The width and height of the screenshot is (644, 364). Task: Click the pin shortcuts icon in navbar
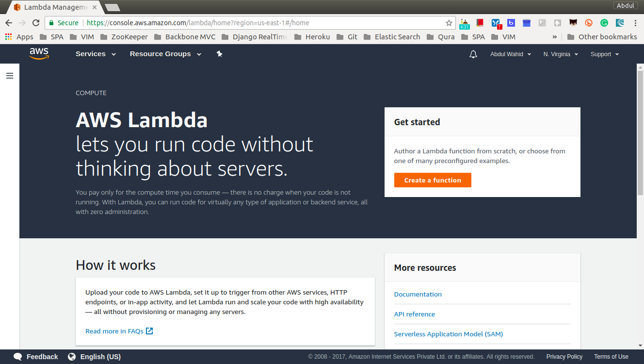click(x=219, y=54)
